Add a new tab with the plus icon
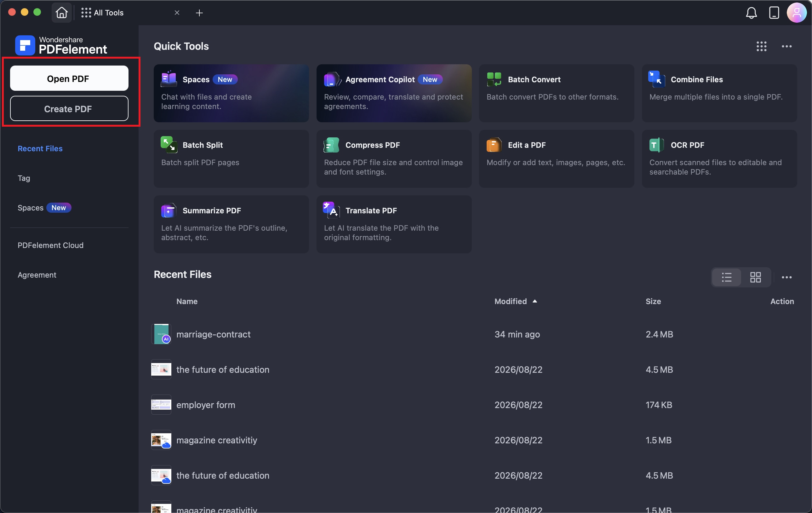This screenshot has width=812, height=513. click(199, 13)
